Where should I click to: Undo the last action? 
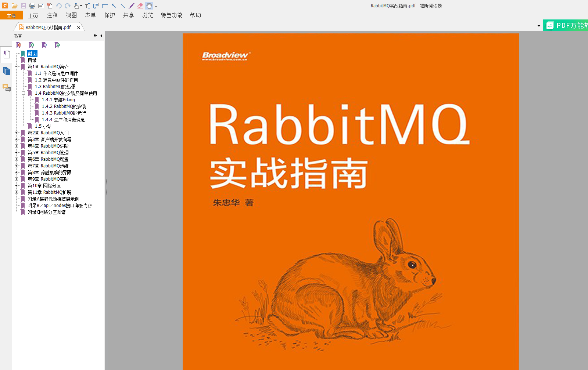coord(59,6)
